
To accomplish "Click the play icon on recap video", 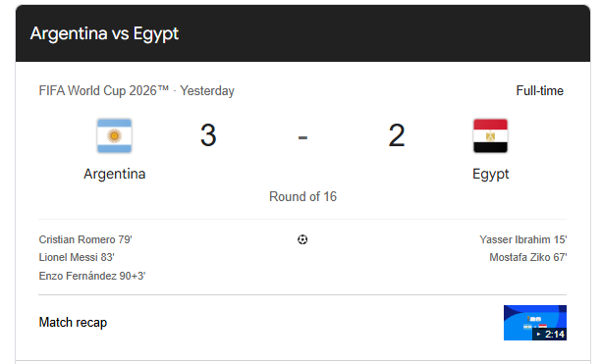I will pos(538,335).
